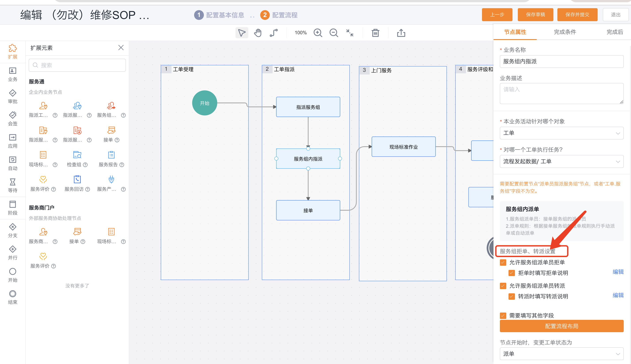Viewport: 631px width, 364px height.
Task: Click the 服务回访 phone icon
Action: pos(77,180)
